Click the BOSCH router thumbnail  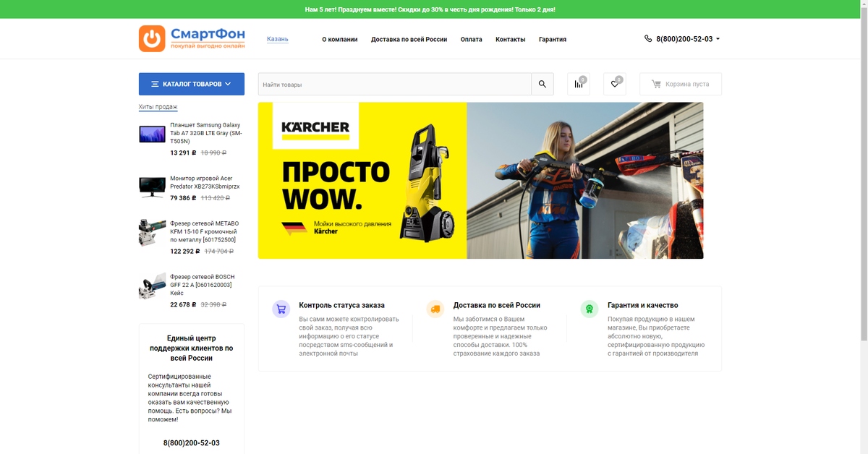pos(153,286)
